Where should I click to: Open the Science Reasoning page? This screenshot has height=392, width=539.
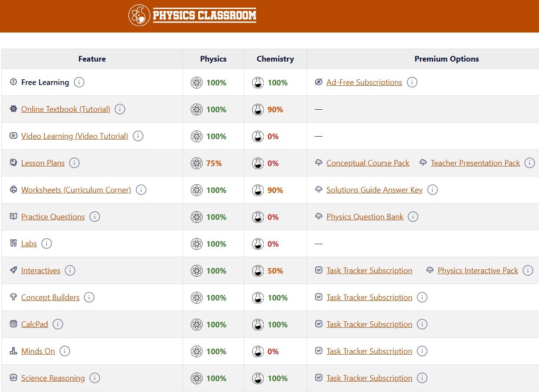pyautogui.click(x=53, y=378)
